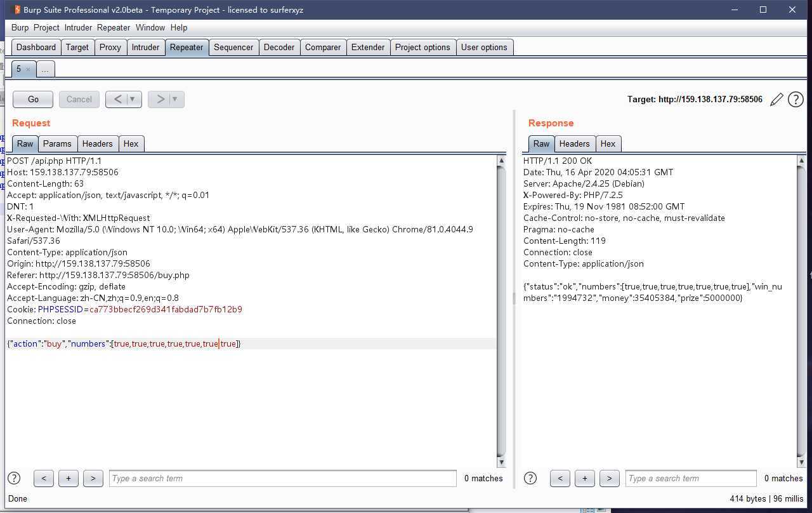Screen dimensions: 812x513
Task: Edit target with the pencil icon
Action: pos(776,100)
